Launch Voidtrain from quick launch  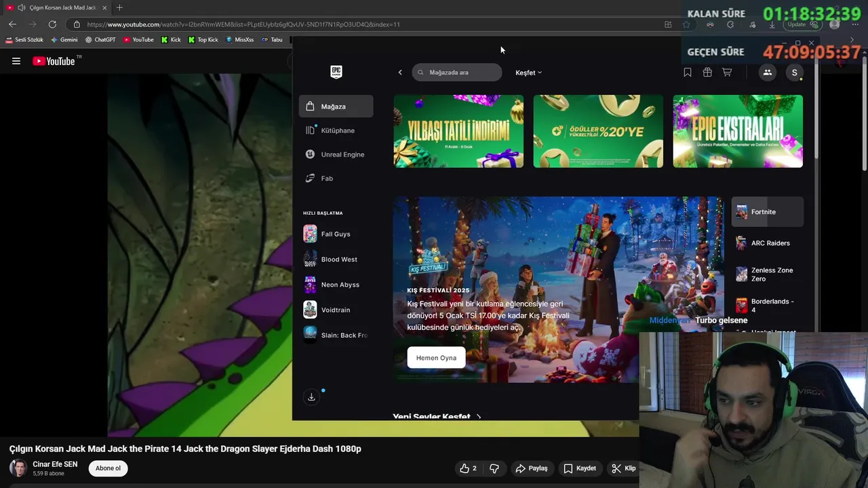336,310
